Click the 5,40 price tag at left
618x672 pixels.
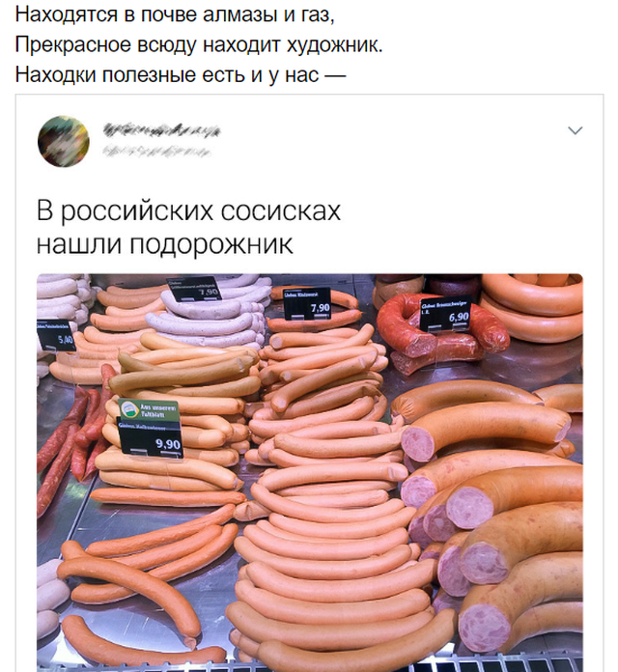(x=56, y=336)
